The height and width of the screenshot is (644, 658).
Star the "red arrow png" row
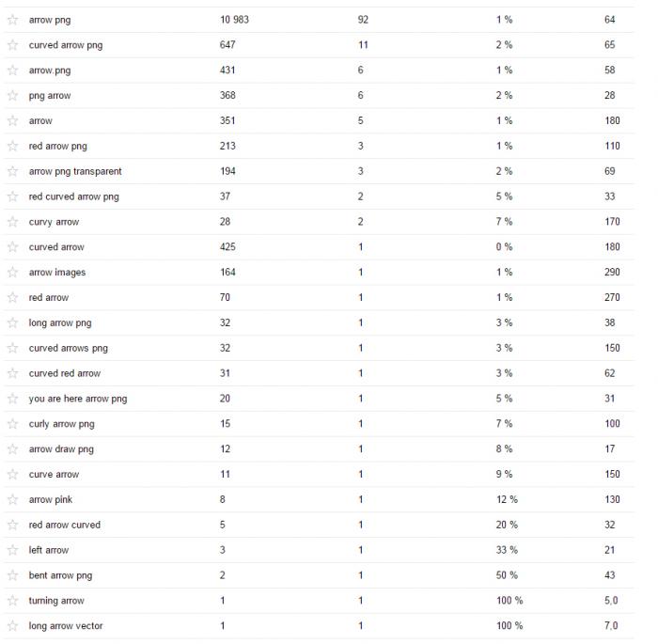[x=12, y=146]
